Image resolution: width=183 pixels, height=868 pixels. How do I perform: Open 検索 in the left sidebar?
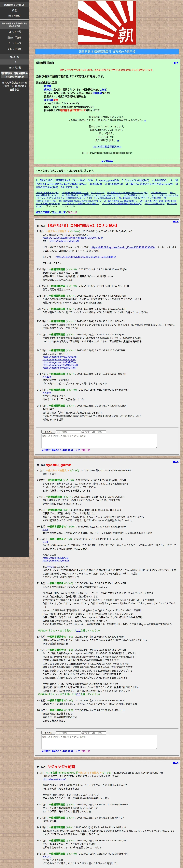(x=14, y=10)
